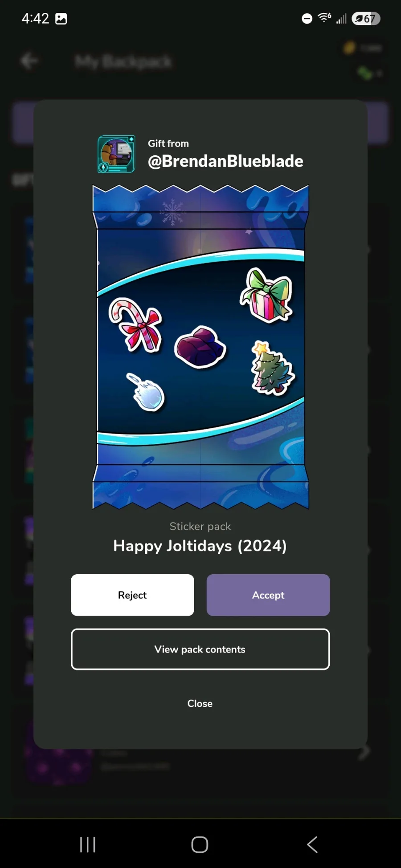Tap the gold coin balance icon
Image resolution: width=401 pixels, height=868 pixels.
pyautogui.click(x=350, y=48)
